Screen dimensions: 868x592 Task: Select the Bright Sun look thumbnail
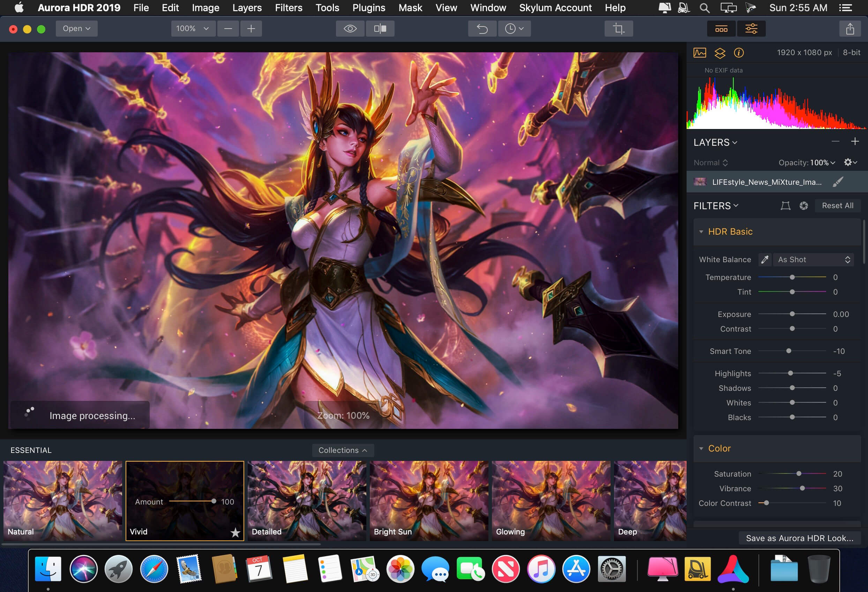429,501
